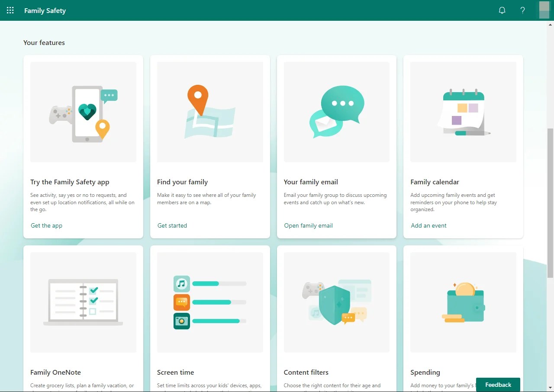Open notifications via the bell icon
Viewport: 554px width, 392px height.
[x=502, y=10]
